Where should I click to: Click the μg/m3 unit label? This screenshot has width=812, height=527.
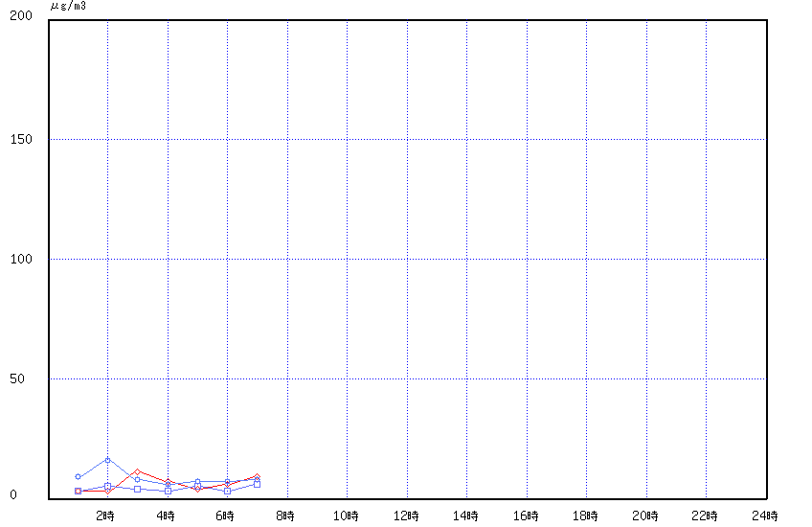tap(68, 6)
